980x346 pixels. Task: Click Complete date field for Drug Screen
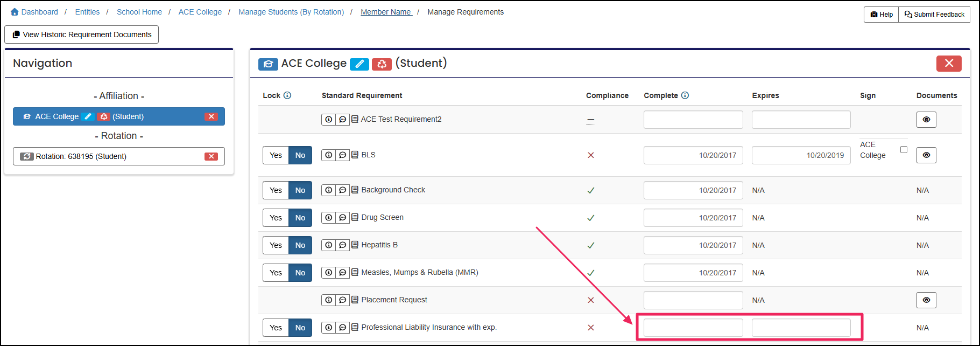pos(693,218)
